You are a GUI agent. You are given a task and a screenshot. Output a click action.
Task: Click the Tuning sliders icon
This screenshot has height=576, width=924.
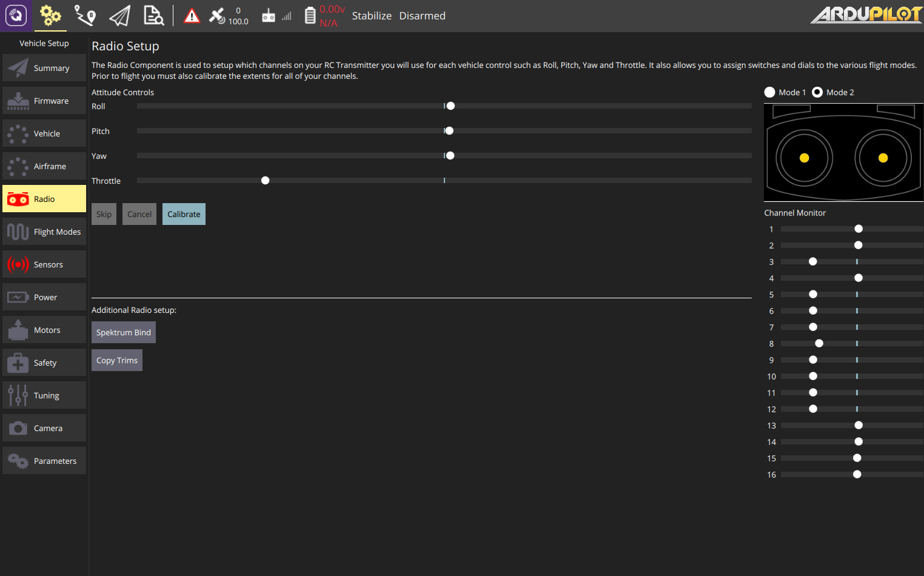pyautogui.click(x=18, y=395)
